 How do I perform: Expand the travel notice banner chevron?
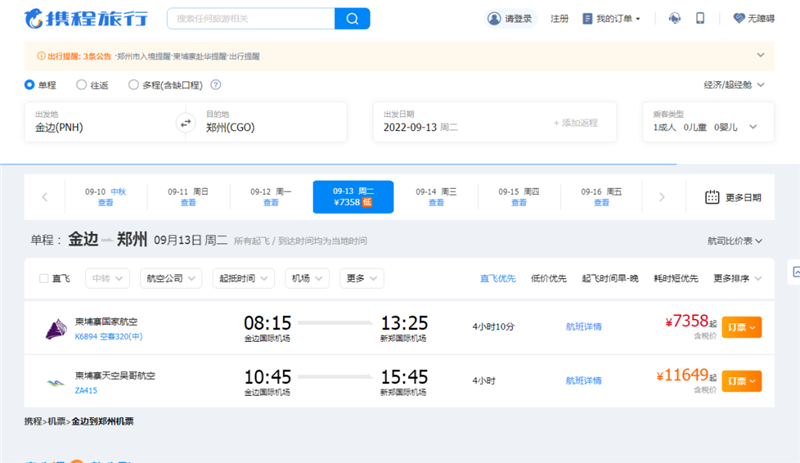tap(760, 55)
